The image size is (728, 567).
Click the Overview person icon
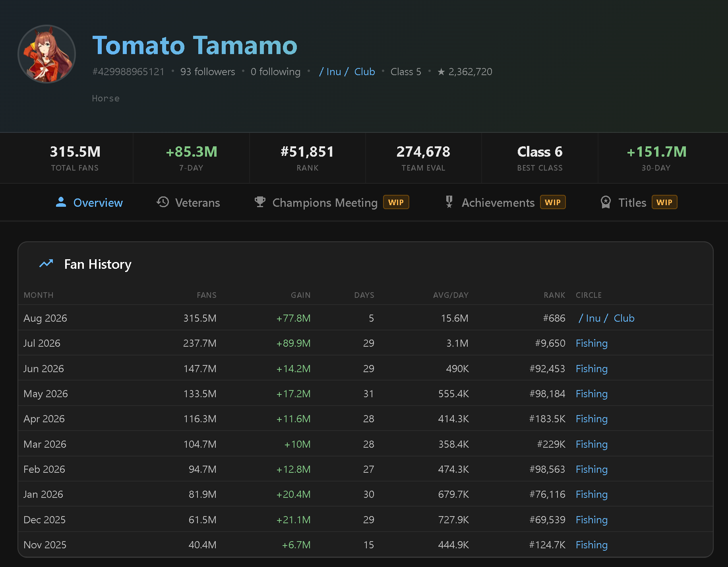click(x=61, y=202)
